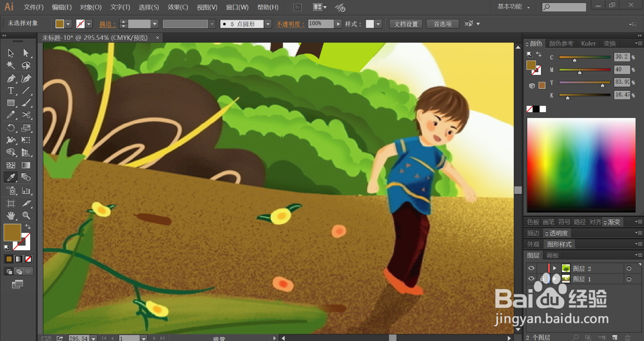The height and width of the screenshot is (341, 644).
Task: Select the Scale tool
Action: click(26, 128)
